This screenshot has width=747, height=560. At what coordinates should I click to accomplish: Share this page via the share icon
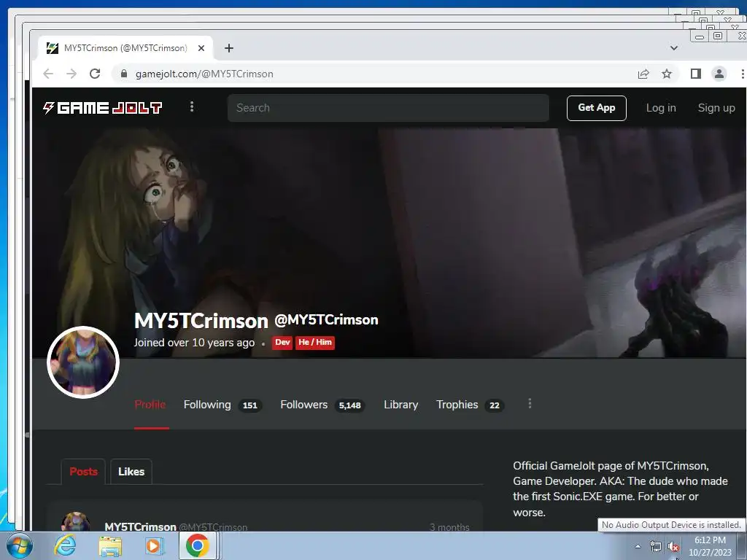tap(643, 74)
